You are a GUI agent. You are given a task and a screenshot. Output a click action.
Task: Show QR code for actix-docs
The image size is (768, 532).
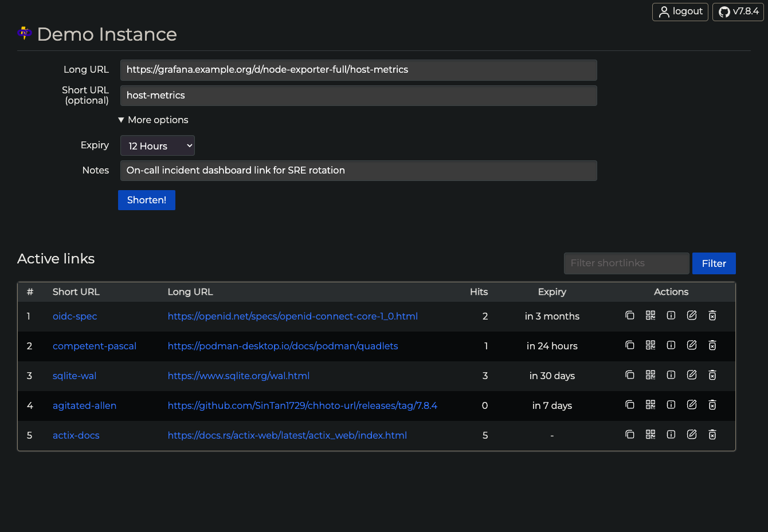tap(651, 435)
